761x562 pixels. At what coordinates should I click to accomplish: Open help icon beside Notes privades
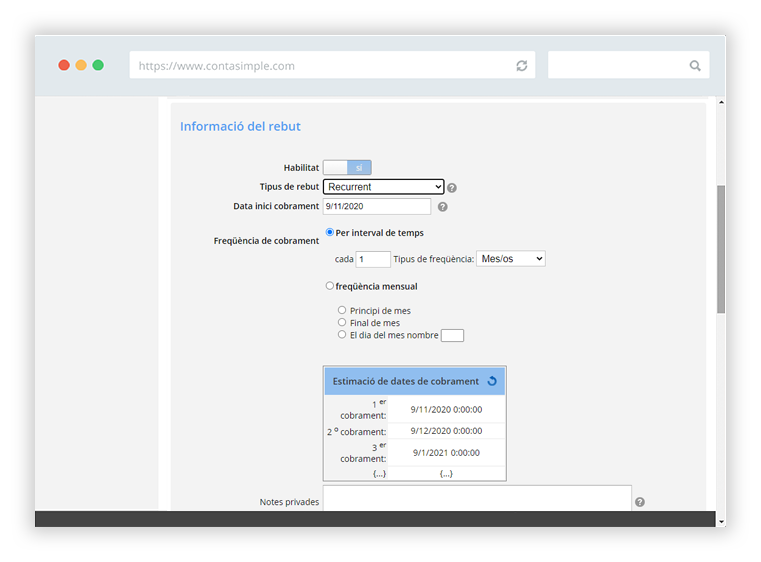(640, 502)
